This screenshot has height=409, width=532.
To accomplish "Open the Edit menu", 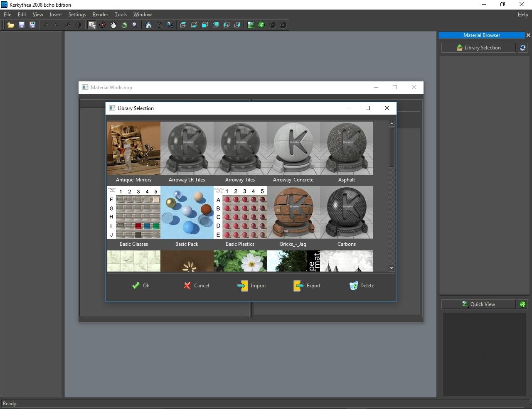I will tap(22, 15).
